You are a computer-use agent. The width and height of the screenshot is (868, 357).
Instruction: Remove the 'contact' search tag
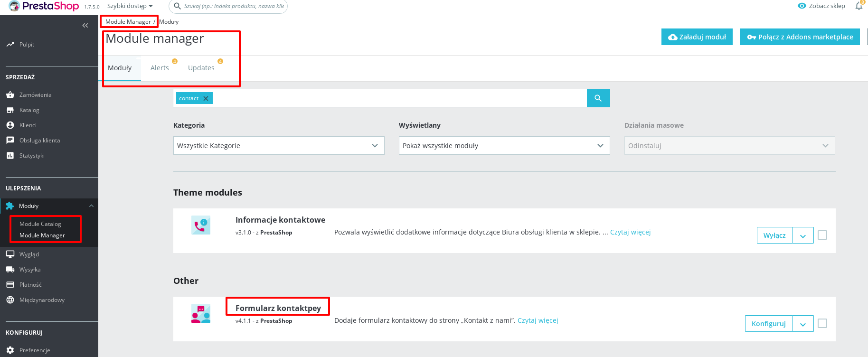(206, 99)
